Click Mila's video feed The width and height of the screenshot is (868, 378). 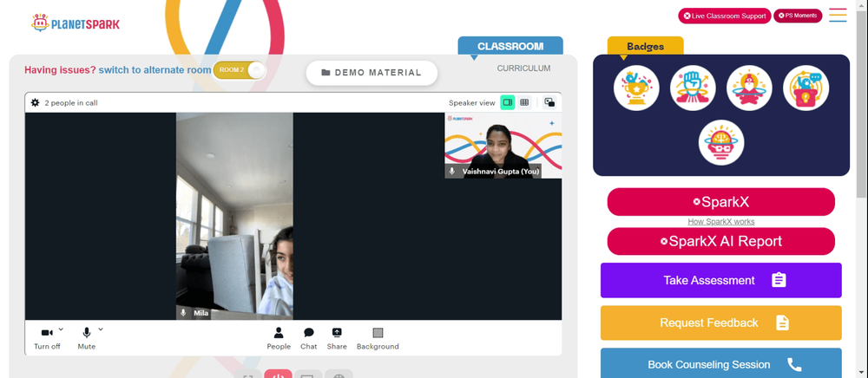point(234,216)
